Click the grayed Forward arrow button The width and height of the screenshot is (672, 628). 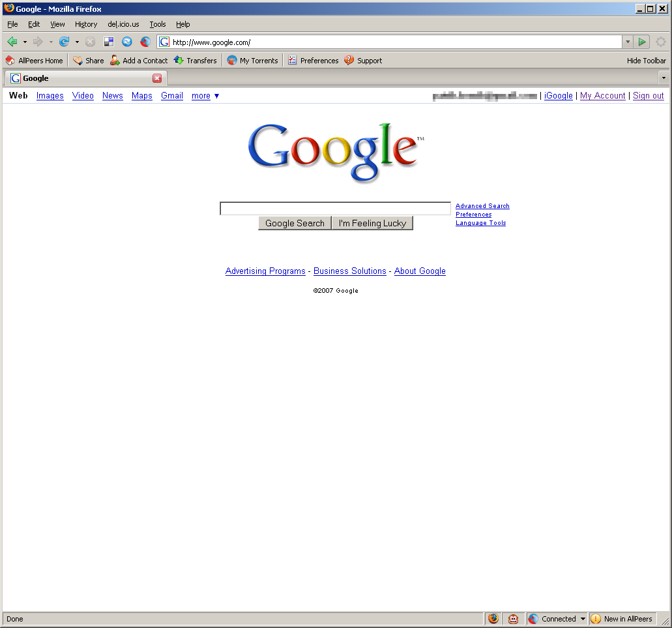click(x=38, y=42)
